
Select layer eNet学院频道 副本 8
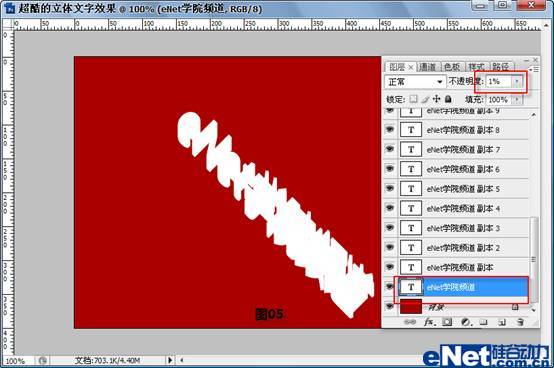[463, 130]
